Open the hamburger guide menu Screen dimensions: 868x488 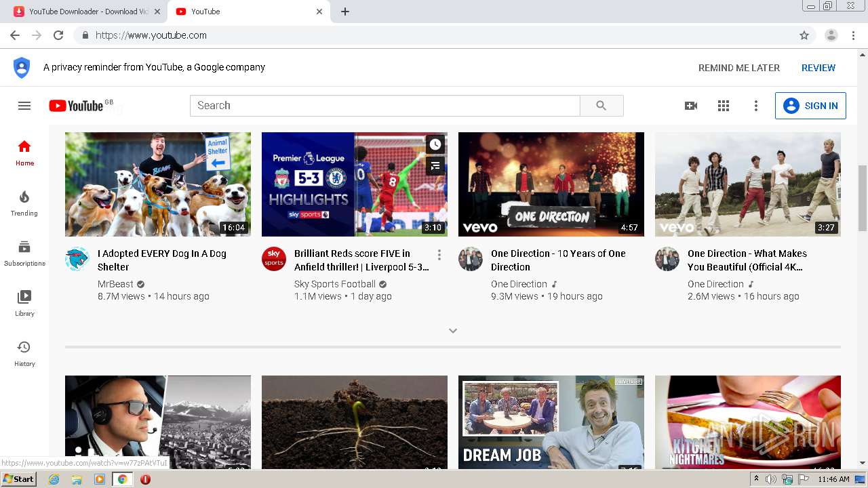coord(24,106)
